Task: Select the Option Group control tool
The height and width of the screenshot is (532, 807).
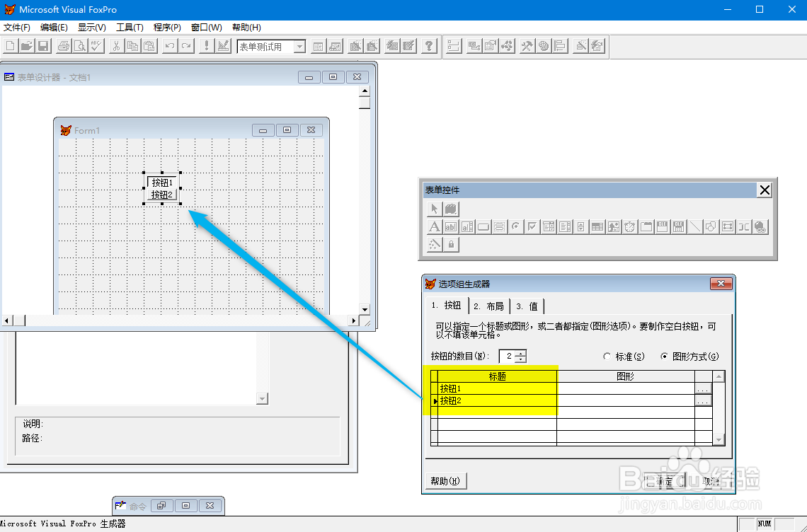Action: point(515,227)
